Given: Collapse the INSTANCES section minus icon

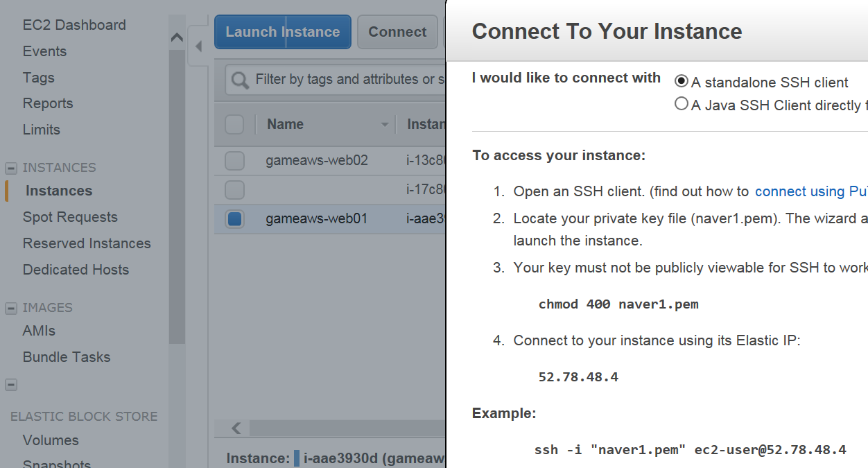Looking at the screenshot, I should coord(11,168).
